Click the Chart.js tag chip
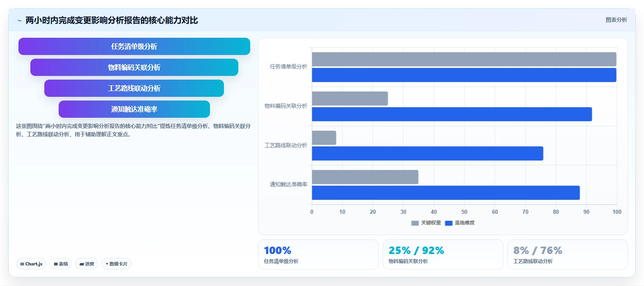Viewport: 644px width, 286px height. click(x=31, y=264)
